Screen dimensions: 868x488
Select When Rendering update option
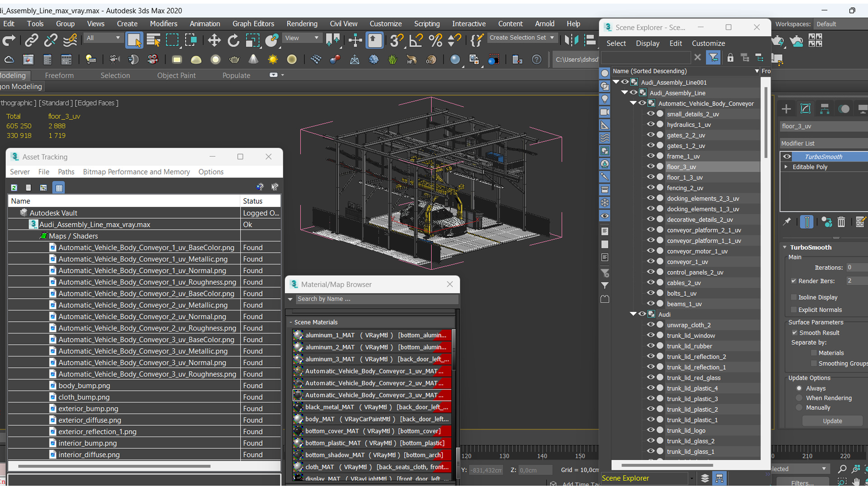799,398
